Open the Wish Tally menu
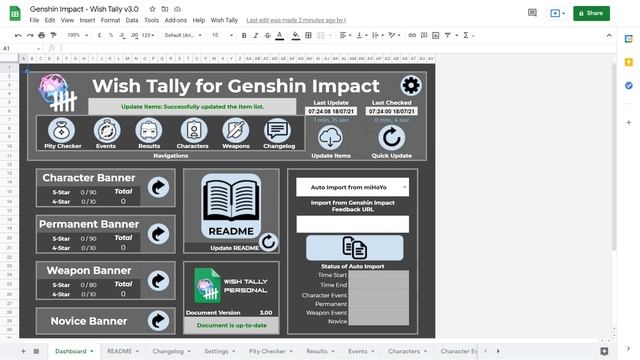 [x=224, y=20]
